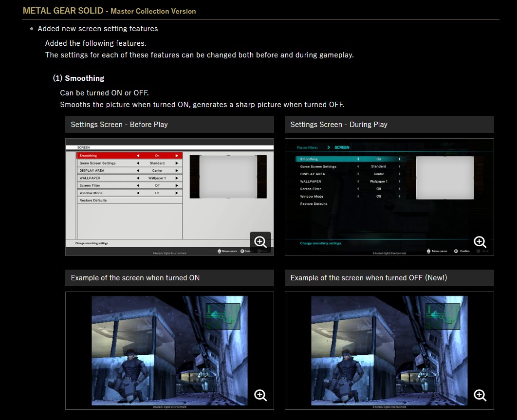
Task: Expand Game Screen Settings options with left arrow
Action: (x=137, y=163)
